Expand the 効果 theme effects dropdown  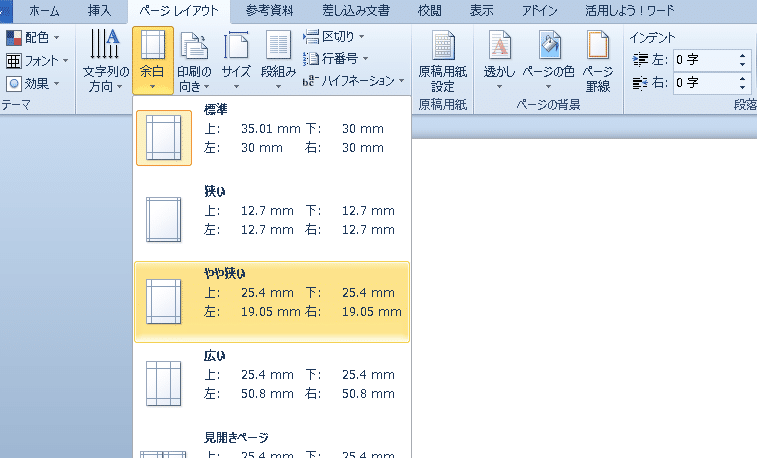point(33,83)
